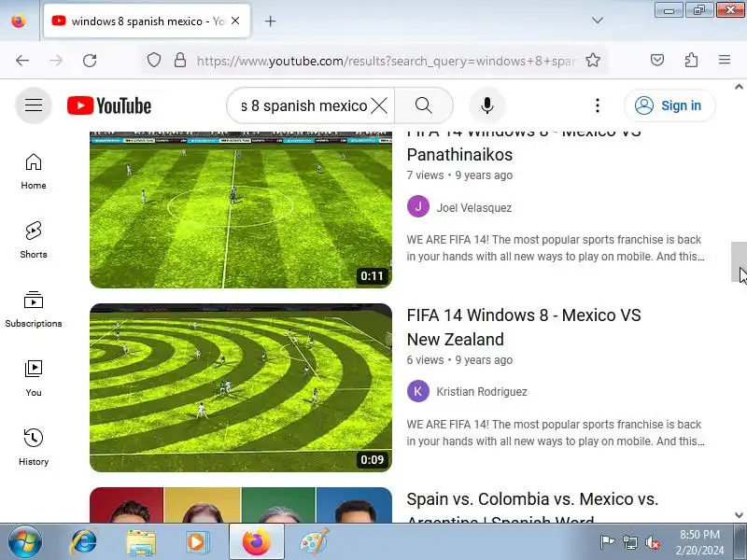This screenshot has height=560, width=747.
Task: Open the Spain vs. Colombia video thumbnail
Action: tap(241, 505)
